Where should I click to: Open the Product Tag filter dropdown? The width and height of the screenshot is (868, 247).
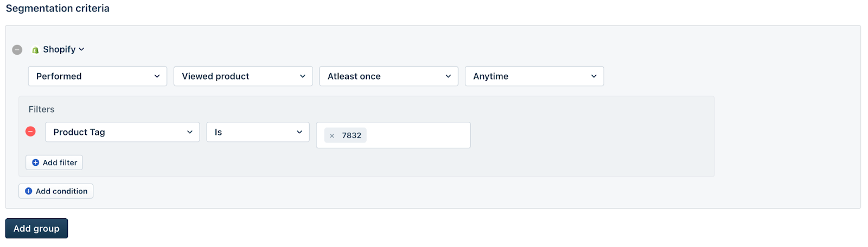point(122,132)
